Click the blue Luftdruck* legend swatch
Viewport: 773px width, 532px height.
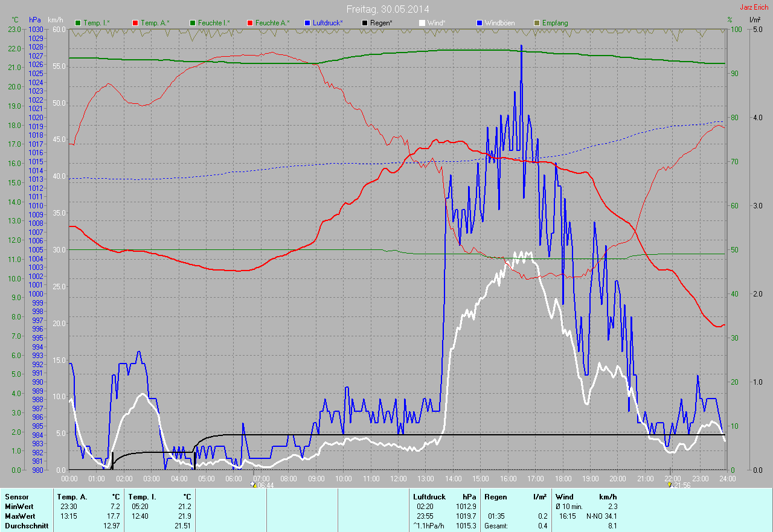[307, 23]
